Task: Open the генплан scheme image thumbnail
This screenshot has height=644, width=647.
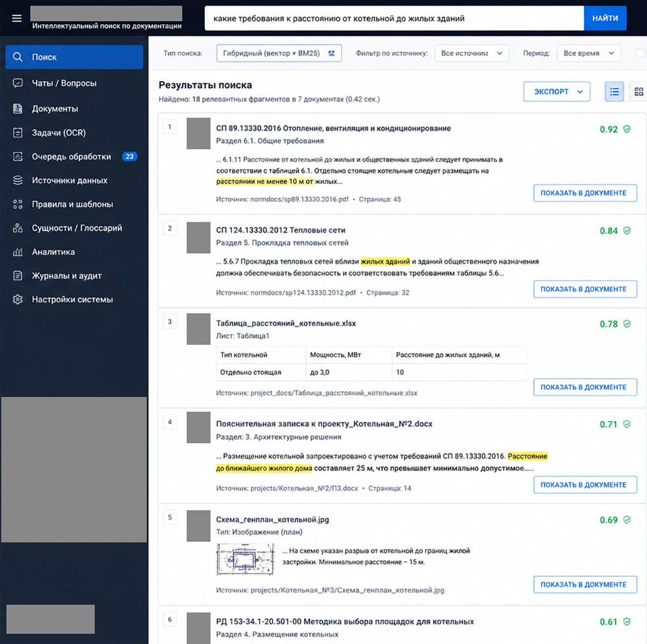Action: coord(245,559)
